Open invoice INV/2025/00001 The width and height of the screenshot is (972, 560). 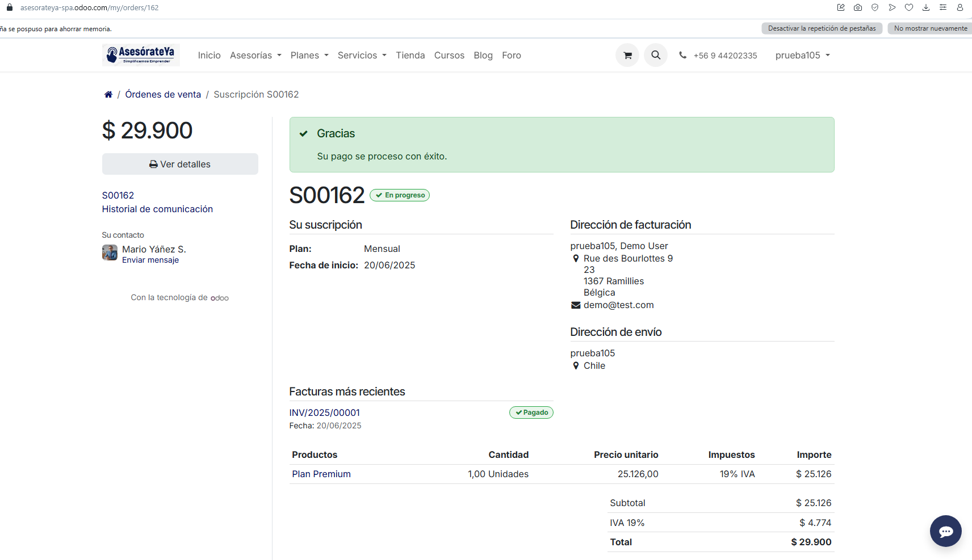click(x=324, y=413)
